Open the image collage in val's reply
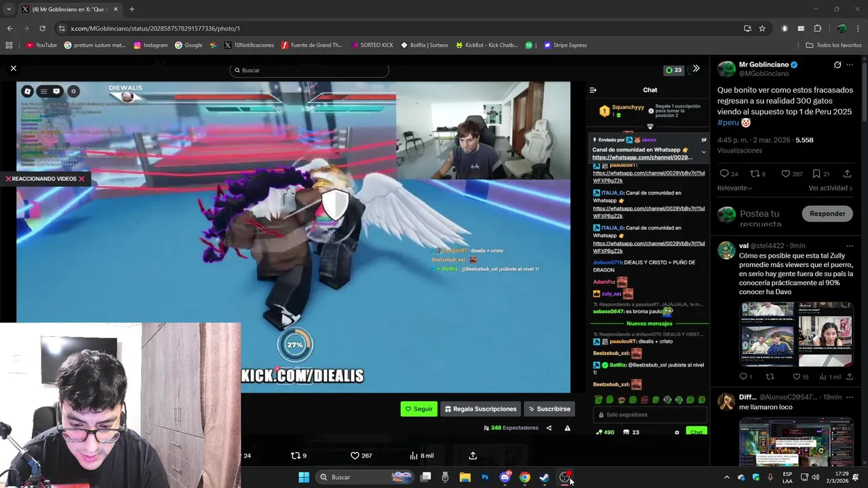 pos(797,334)
